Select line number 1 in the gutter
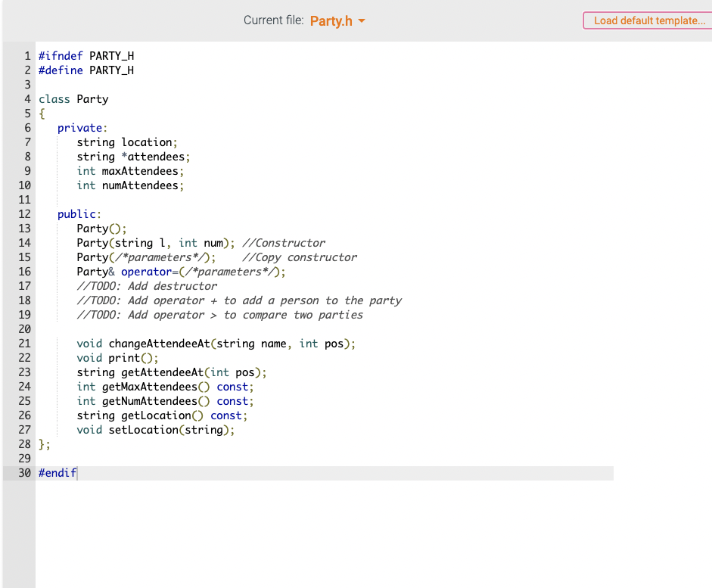Viewport: 712px width, 588px height. 27,55
